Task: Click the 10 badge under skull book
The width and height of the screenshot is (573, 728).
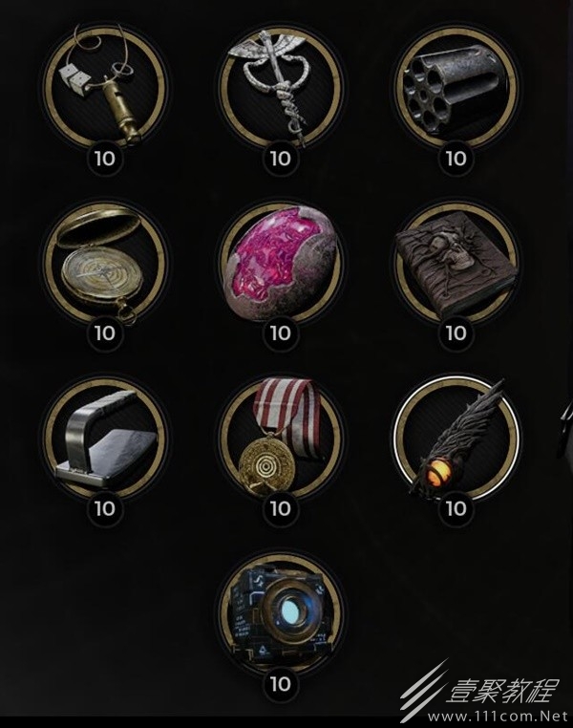Action: 456,333
